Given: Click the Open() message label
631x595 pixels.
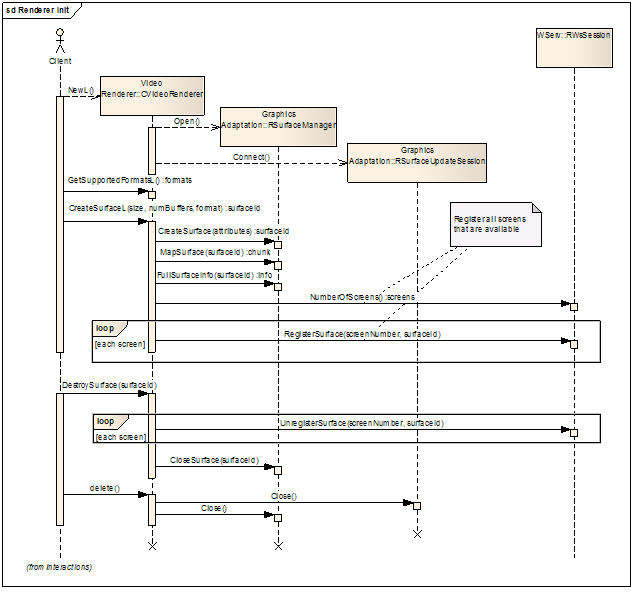Looking at the screenshot, I should [187, 121].
